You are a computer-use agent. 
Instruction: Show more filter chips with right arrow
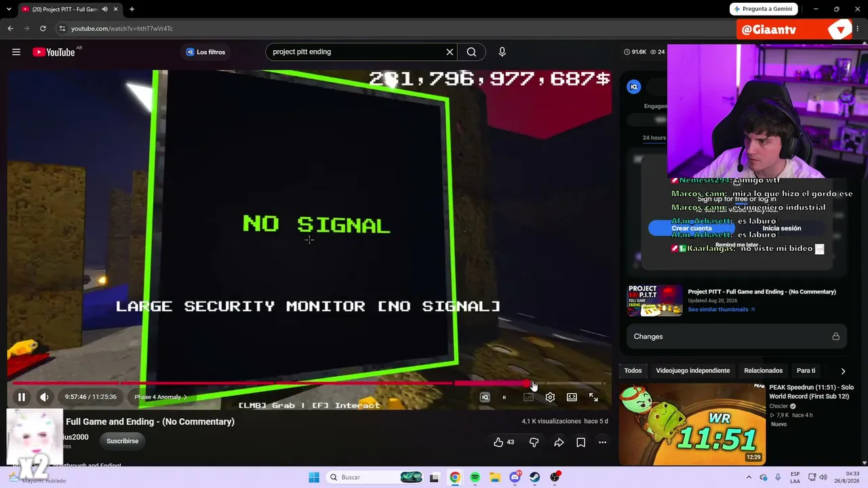pos(843,371)
